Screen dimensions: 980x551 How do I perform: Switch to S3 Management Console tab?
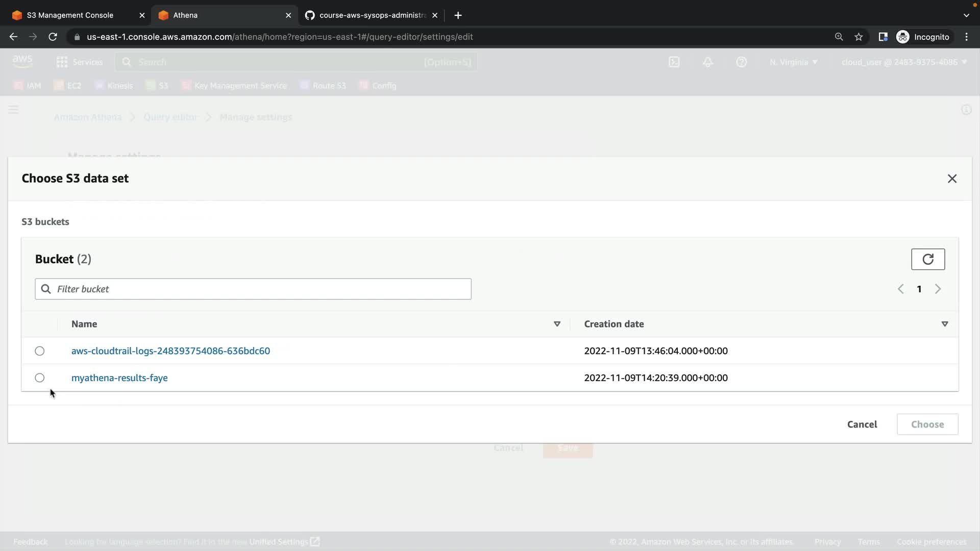coord(70,15)
